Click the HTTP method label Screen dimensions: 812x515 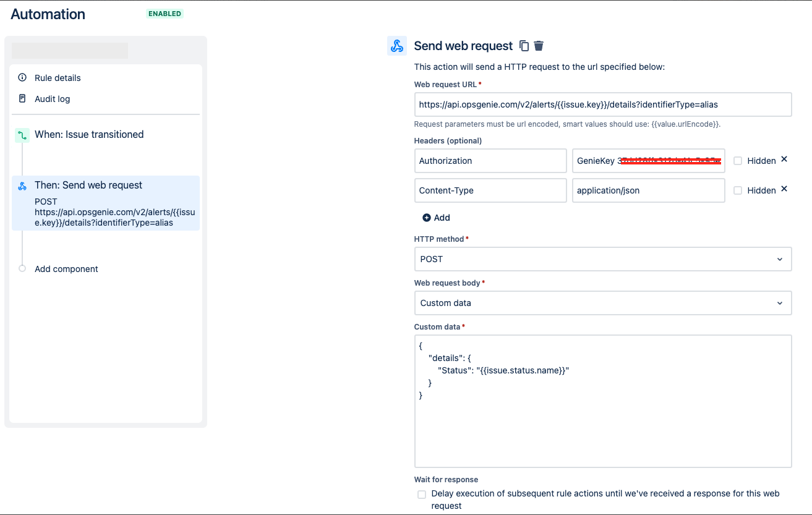tap(439, 239)
